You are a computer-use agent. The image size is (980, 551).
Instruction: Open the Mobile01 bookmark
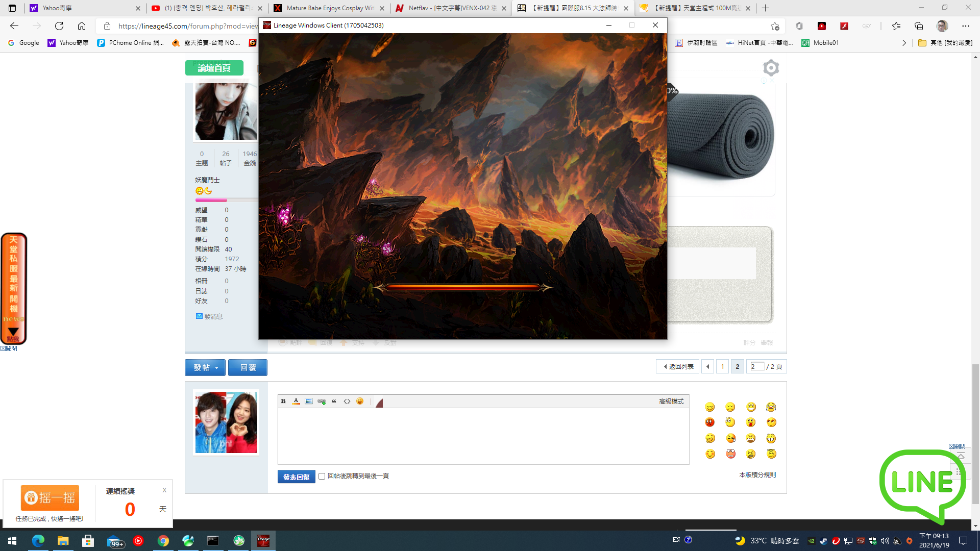(x=820, y=43)
